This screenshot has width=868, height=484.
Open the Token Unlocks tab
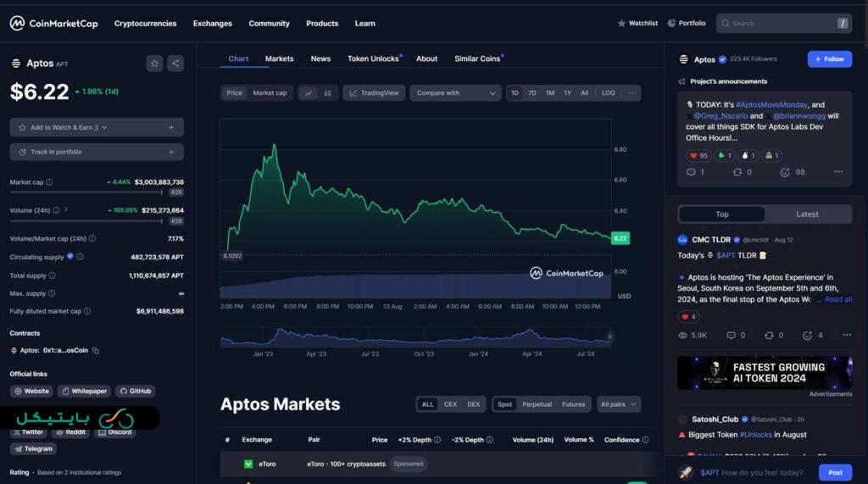pos(373,59)
